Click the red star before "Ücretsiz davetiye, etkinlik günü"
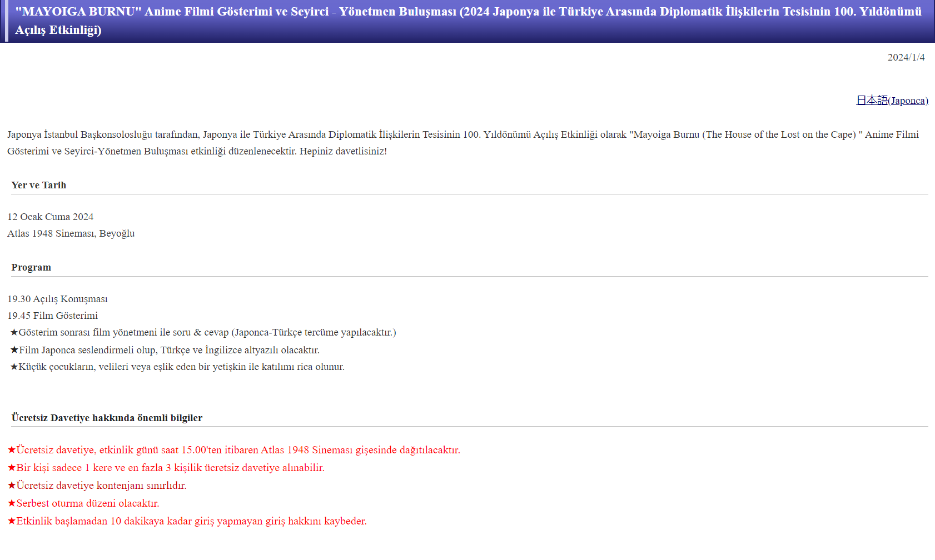This screenshot has height=560, width=935. (12, 450)
